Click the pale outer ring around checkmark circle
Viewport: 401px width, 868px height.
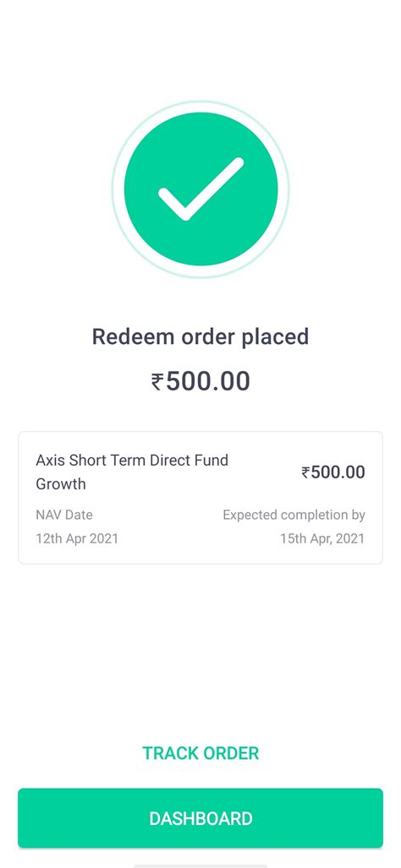coord(200,105)
